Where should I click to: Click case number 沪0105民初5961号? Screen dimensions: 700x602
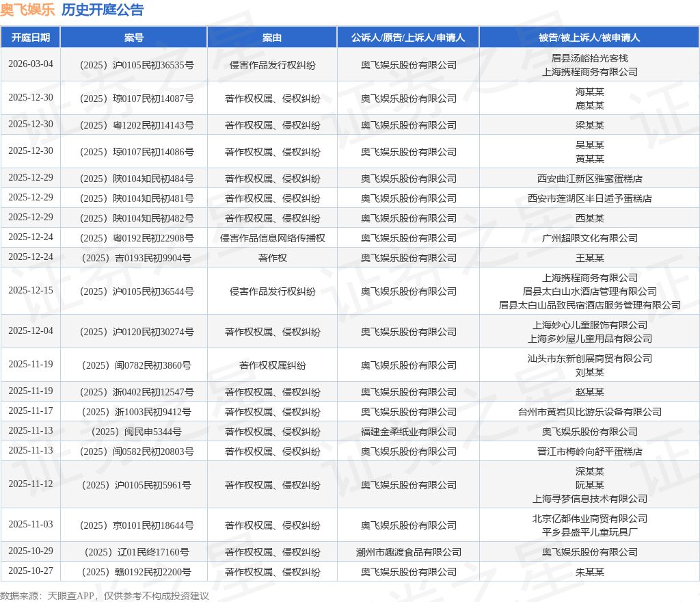pos(137,486)
